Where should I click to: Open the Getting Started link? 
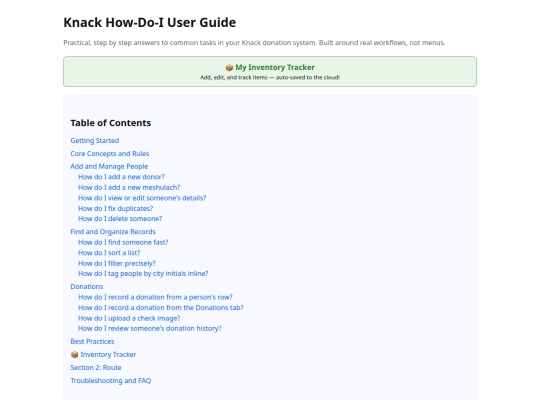95,141
